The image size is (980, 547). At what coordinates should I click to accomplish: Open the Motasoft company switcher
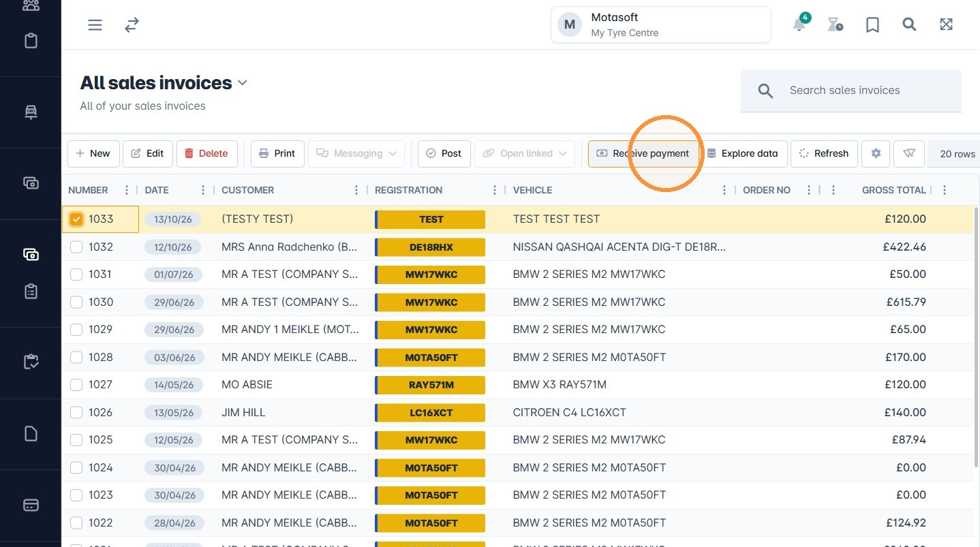tap(660, 25)
